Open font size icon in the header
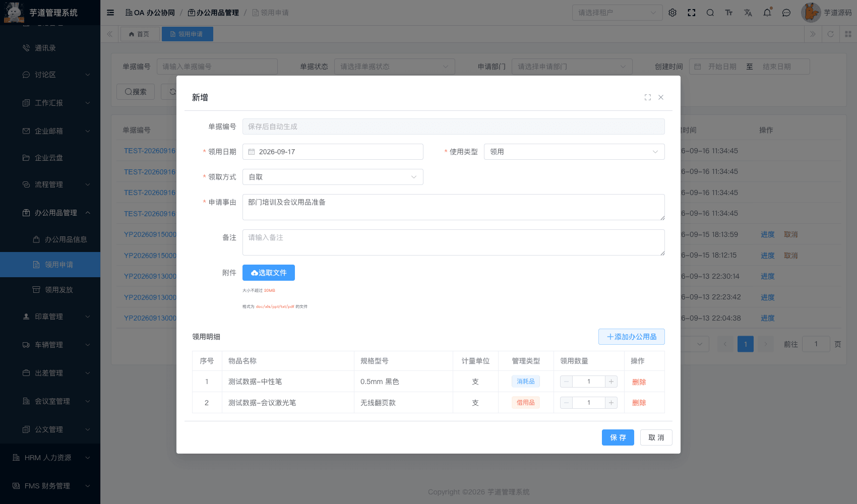Screen dimensions: 857x504 [x=729, y=13]
